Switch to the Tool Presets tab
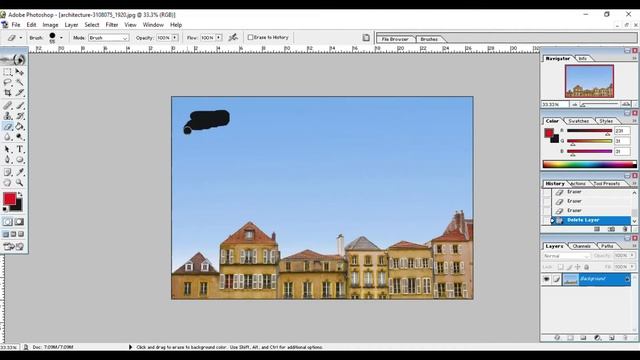The image size is (640, 360). (607, 184)
